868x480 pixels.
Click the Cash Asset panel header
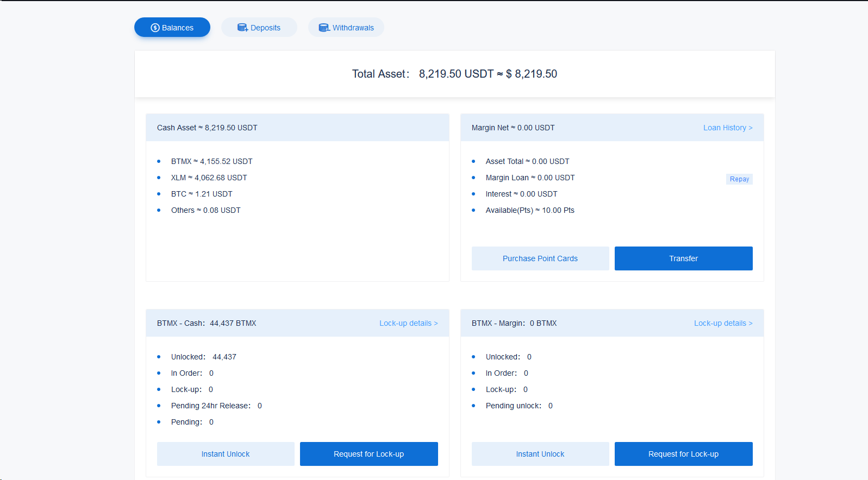[297, 128]
